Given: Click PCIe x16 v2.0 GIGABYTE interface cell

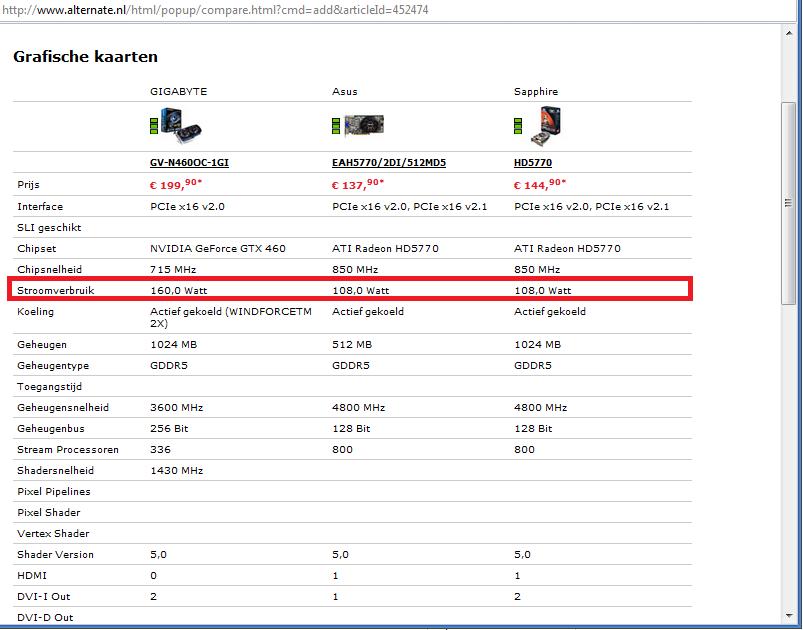Looking at the screenshot, I should [187, 206].
